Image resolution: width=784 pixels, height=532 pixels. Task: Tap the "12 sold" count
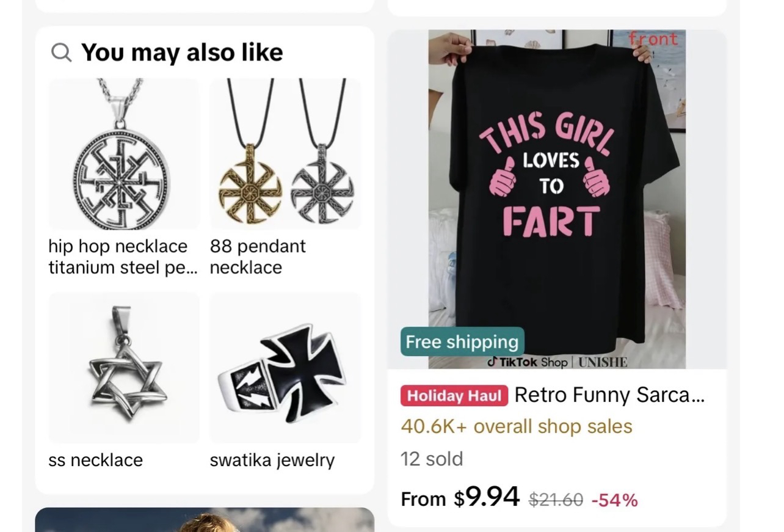point(432,459)
